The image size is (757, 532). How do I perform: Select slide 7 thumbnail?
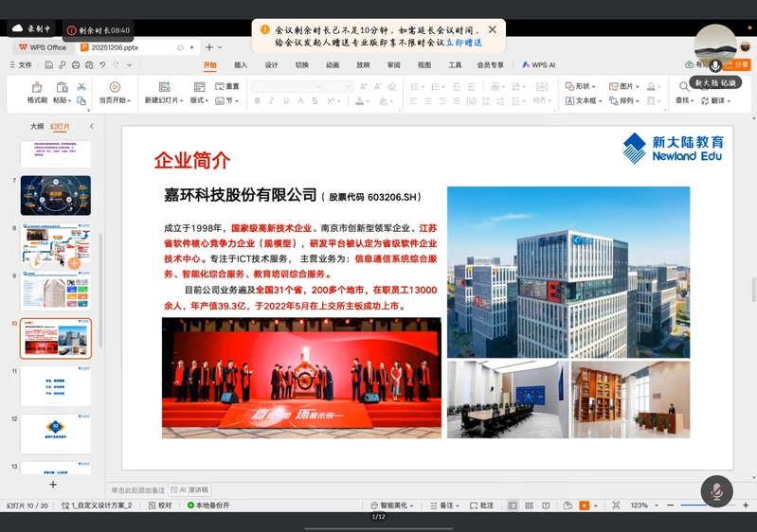click(56, 195)
